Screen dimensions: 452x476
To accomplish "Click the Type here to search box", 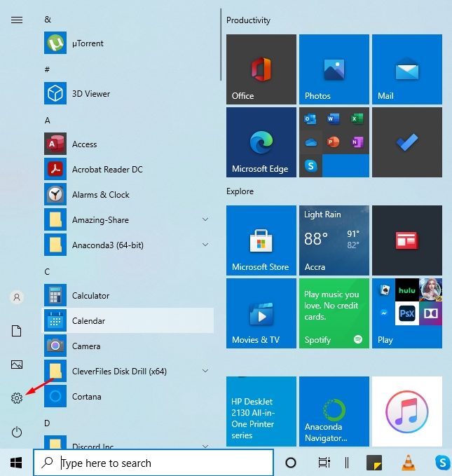I will point(153,463).
